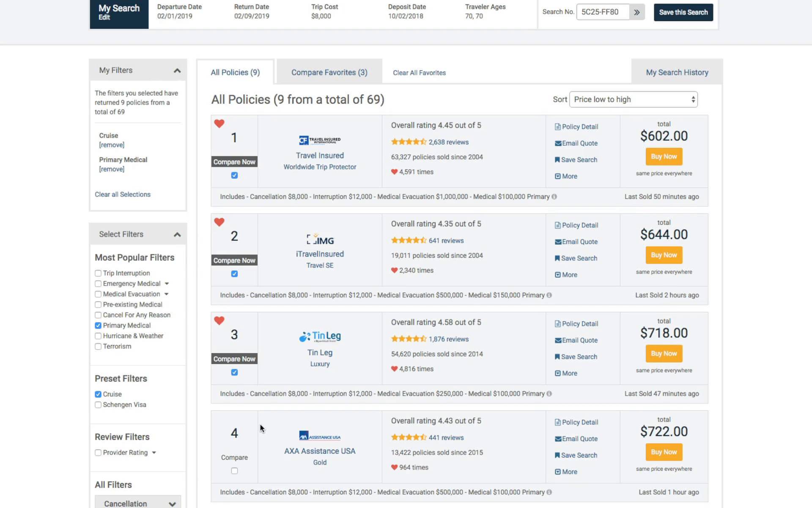Open 1,876 reviews for Tin Leg

click(449, 339)
